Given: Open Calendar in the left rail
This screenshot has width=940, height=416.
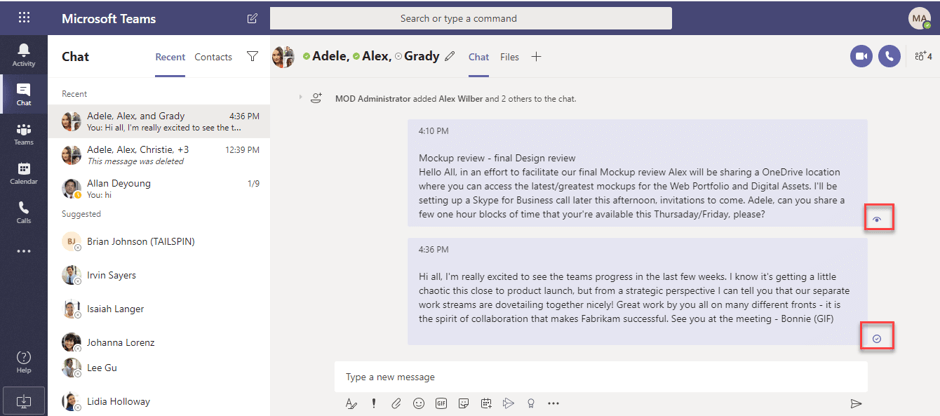Looking at the screenshot, I should 23,173.
